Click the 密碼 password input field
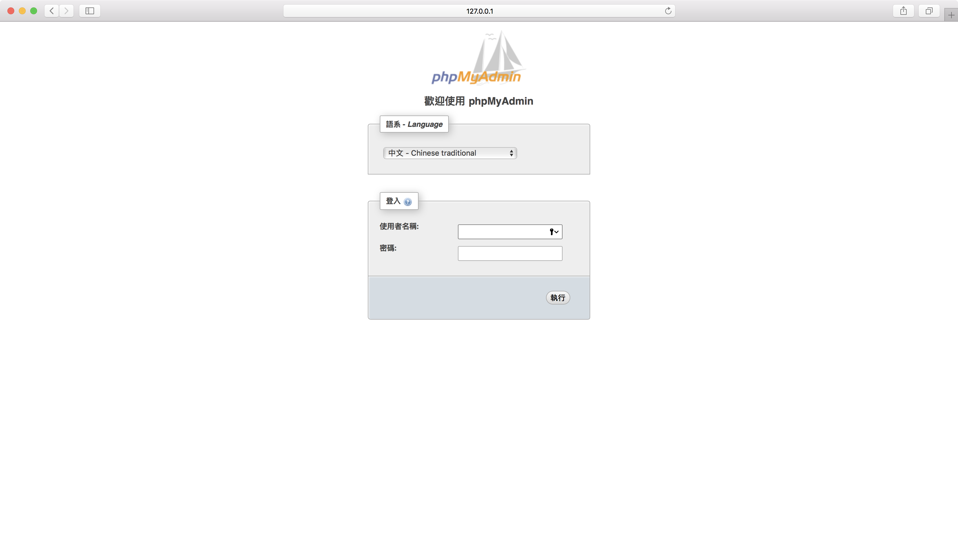Screen dimensions: 958x560 pos(510,253)
